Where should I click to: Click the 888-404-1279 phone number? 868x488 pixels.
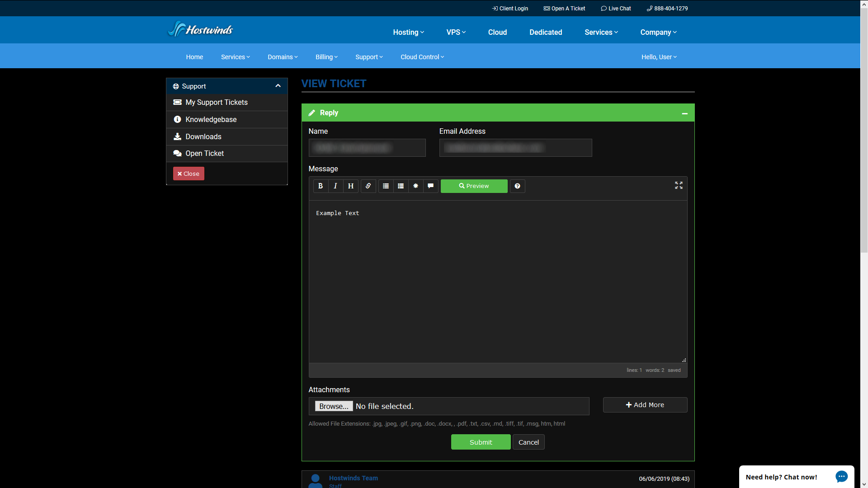(x=667, y=8)
